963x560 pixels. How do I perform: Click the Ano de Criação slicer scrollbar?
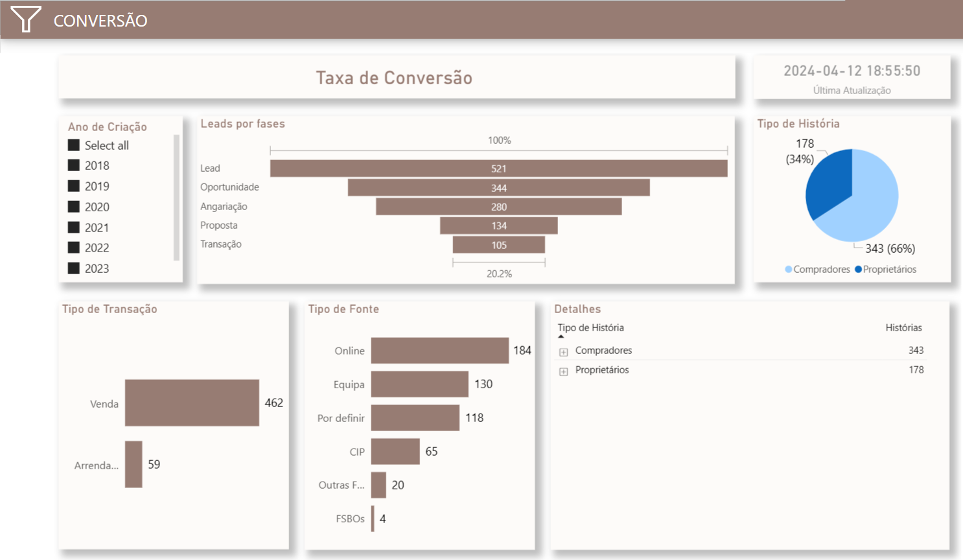(x=177, y=197)
